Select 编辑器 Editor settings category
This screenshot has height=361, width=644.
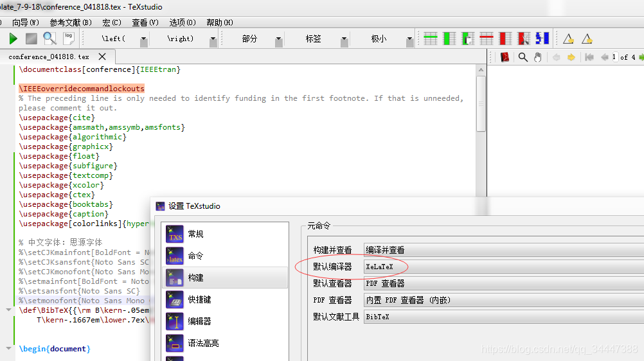coord(225,321)
